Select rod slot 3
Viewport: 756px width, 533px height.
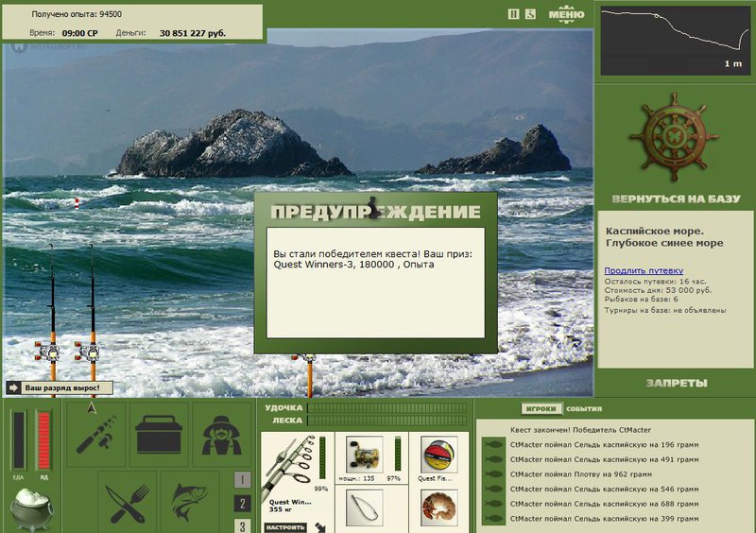[x=242, y=525]
